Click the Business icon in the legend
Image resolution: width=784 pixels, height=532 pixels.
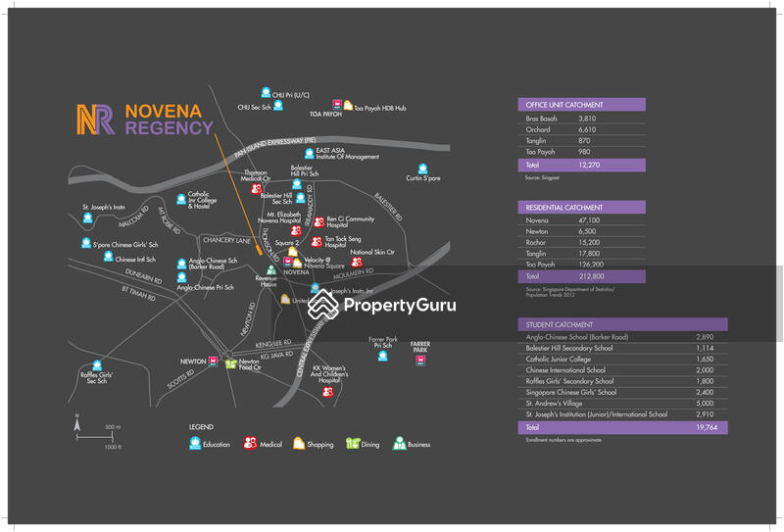(x=399, y=444)
